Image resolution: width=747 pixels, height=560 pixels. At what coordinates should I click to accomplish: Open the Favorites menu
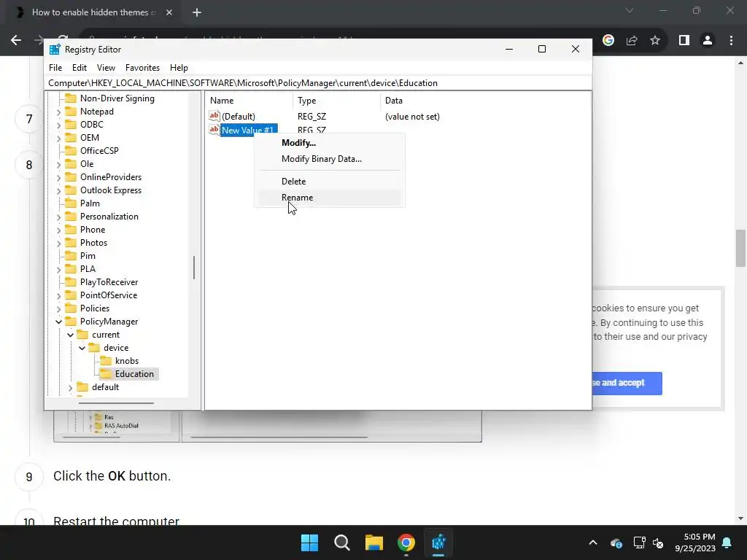[x=142, y=68]
